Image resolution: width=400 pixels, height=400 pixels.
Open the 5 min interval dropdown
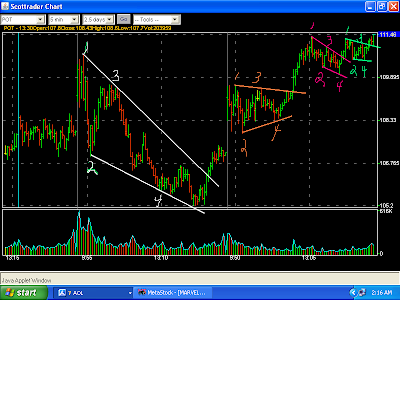(63, 20)
